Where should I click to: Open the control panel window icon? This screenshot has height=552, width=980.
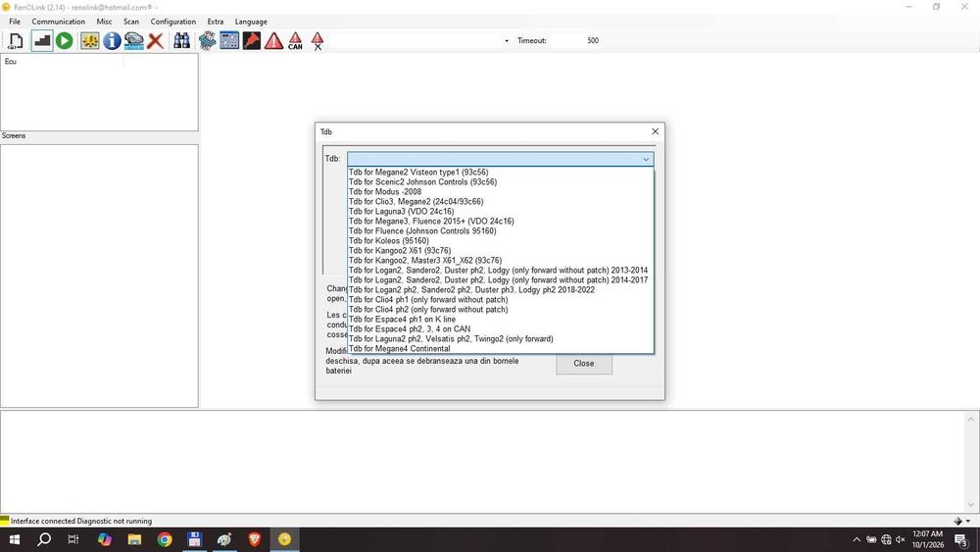point(229,40)
